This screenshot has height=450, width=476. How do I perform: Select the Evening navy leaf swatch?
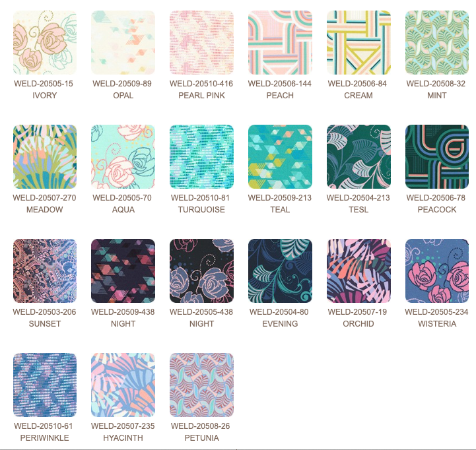coord(280,271)
